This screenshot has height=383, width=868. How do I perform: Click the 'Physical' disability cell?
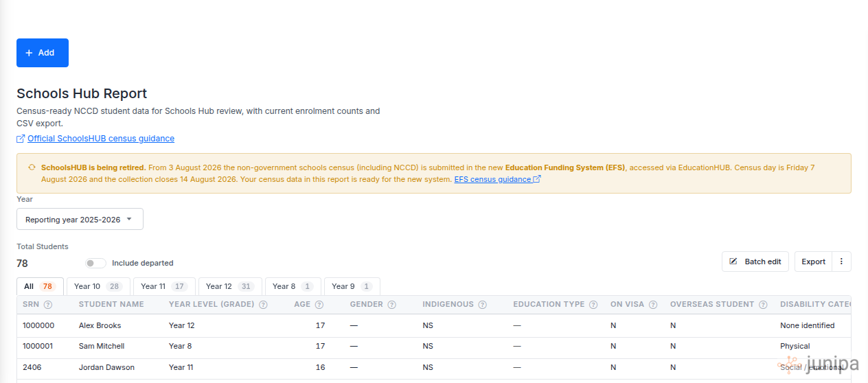[x=795, y=347]
